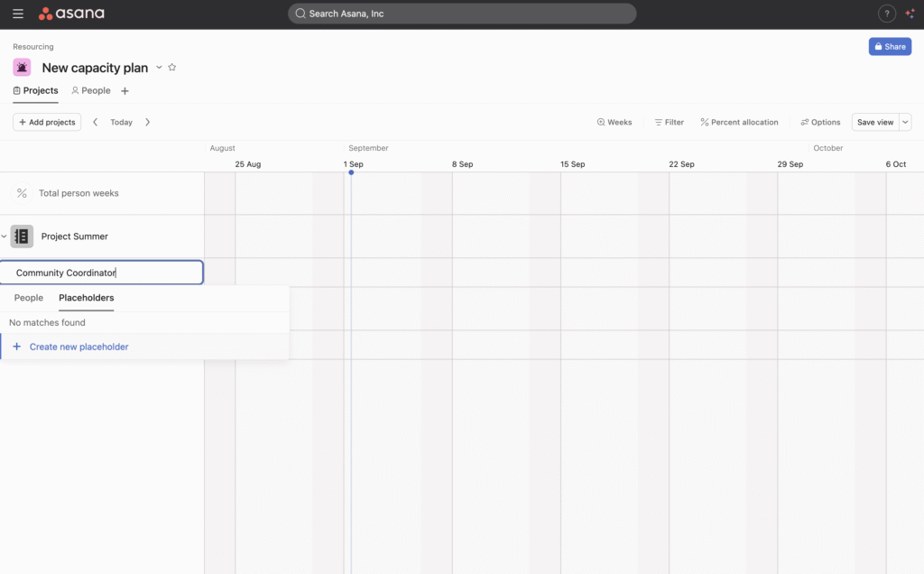
Task: Open the Asana AI sparkle icon
Action: point(910,14)
